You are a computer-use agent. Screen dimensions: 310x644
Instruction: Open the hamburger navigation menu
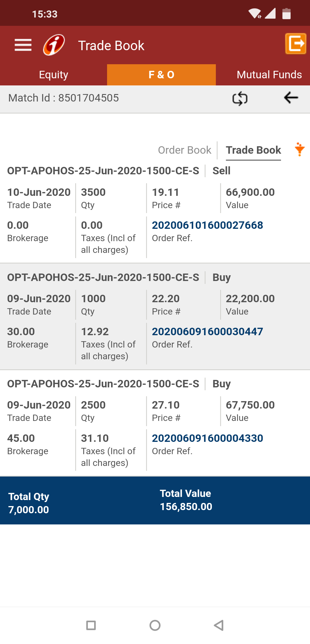[x=23, y=45]
